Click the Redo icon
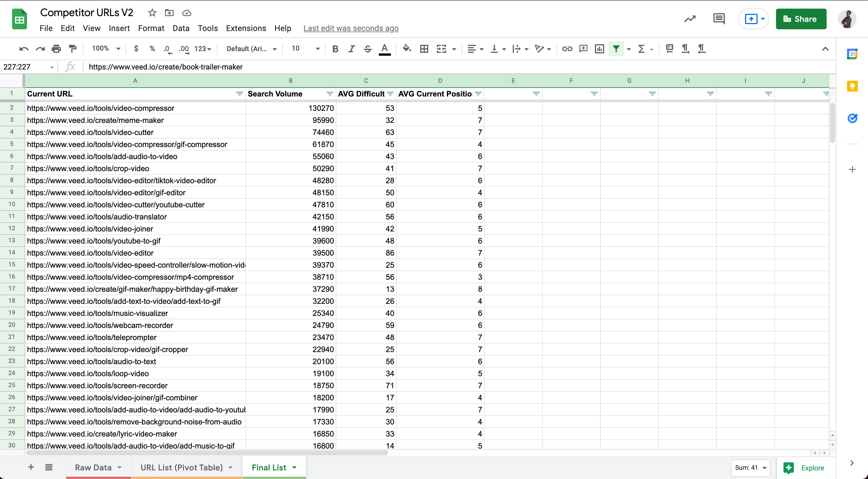868x479 pixels. tap(40, 49)
